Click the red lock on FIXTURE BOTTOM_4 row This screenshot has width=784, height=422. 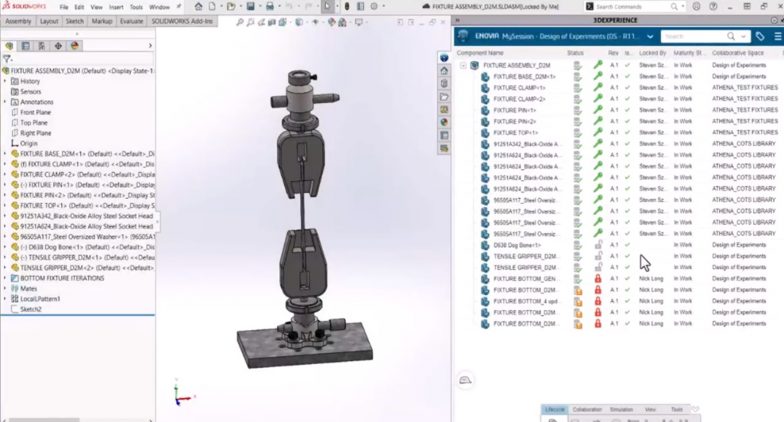coord(598,300)
